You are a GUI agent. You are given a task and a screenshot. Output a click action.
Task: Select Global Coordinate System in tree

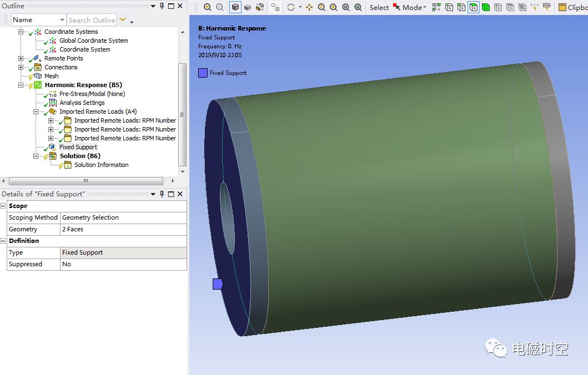click(x=94, y=40)
